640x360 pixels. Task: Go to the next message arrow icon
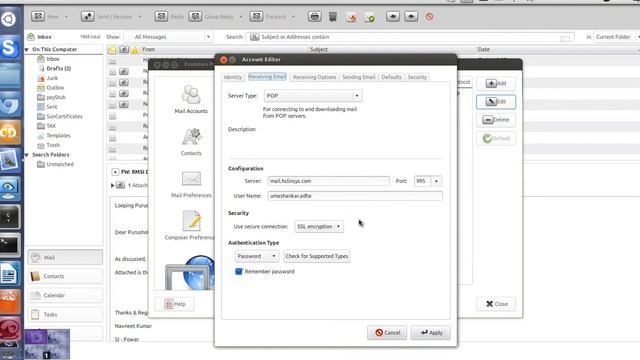[x=411, y=16]
